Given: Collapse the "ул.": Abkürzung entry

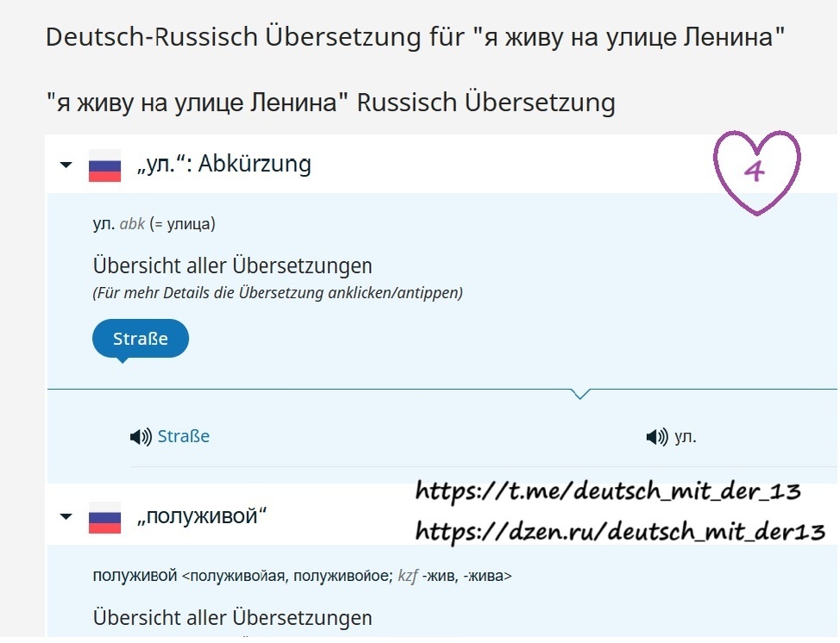Looking at the screenshot, I should tap(66, 165).
